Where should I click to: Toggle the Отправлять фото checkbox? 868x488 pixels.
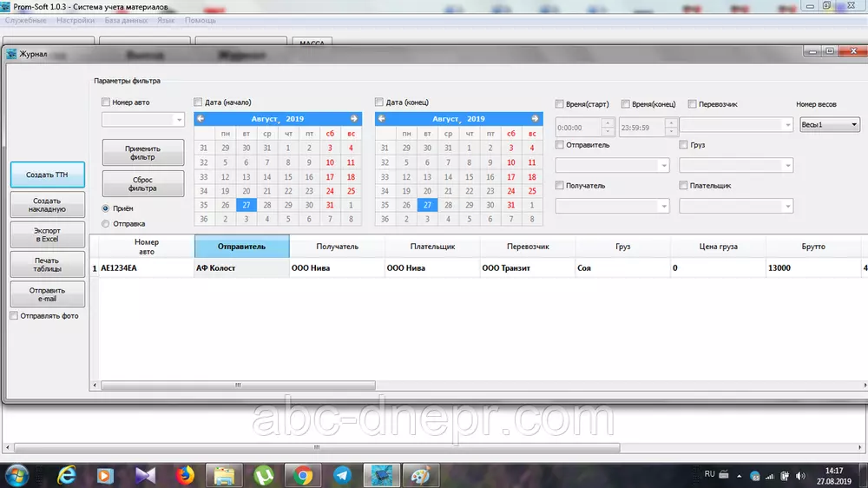pyautogui.click(x=14, y=316)
